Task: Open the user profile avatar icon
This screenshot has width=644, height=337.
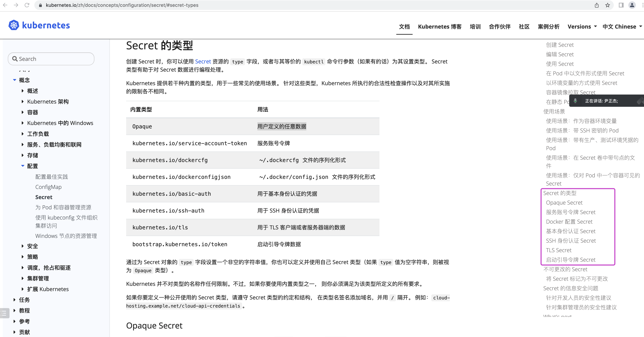Action: (x=632, y=5)
